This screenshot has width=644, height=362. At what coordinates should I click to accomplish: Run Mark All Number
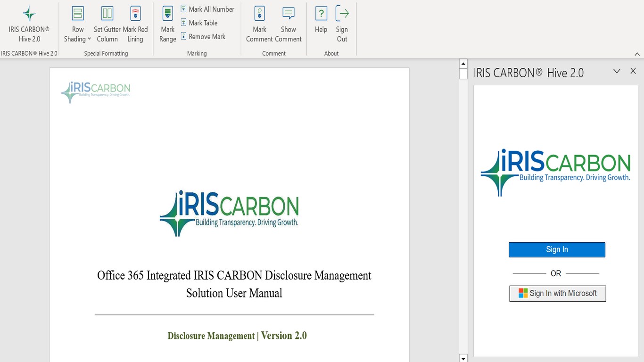(207, 9)
